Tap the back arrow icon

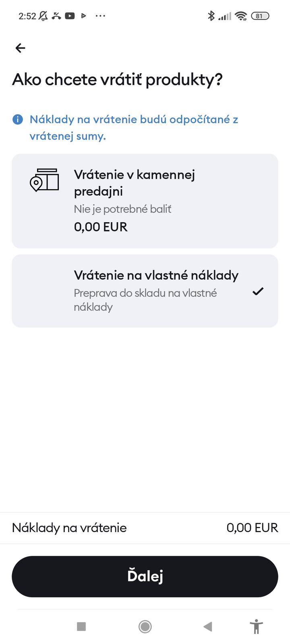click(x=20, y=48)
